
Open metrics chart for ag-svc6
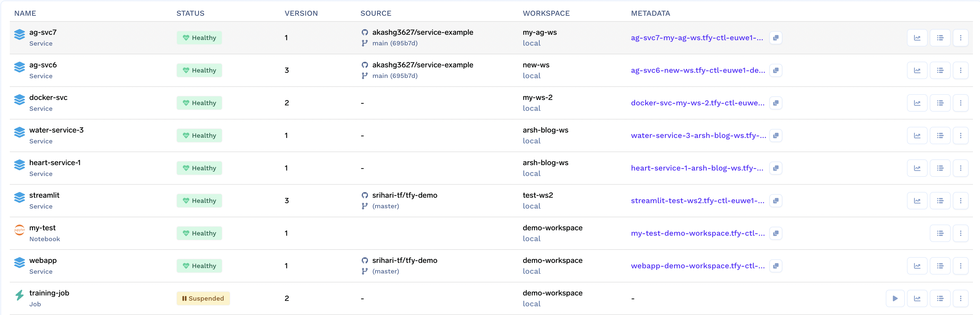(x=917, y=70)
